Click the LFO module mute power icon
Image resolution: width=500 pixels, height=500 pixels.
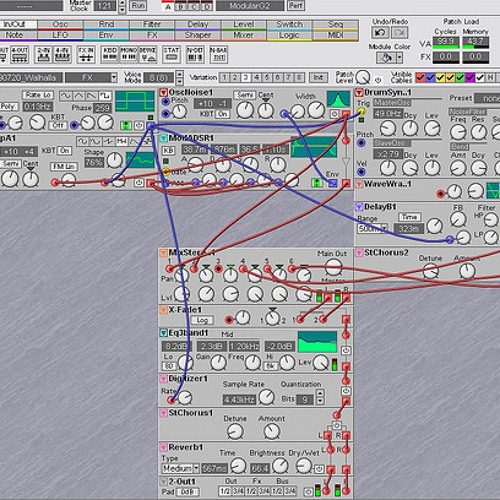pos(139,126)
